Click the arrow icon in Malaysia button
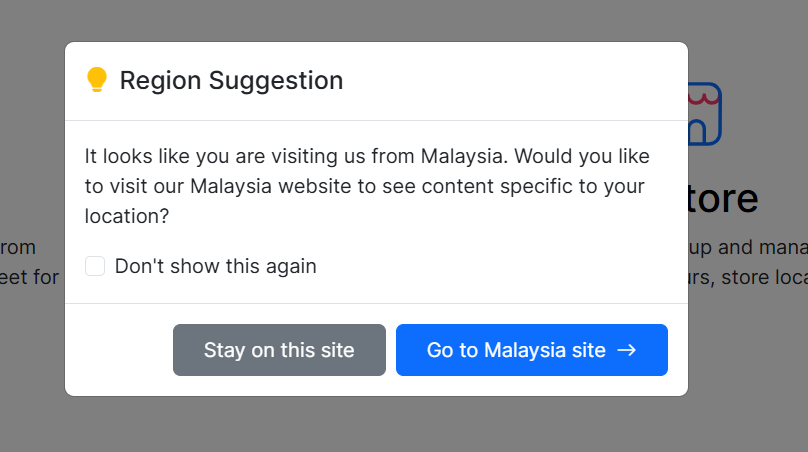Viewport: 808px width, 452px height. coord(627,350)
